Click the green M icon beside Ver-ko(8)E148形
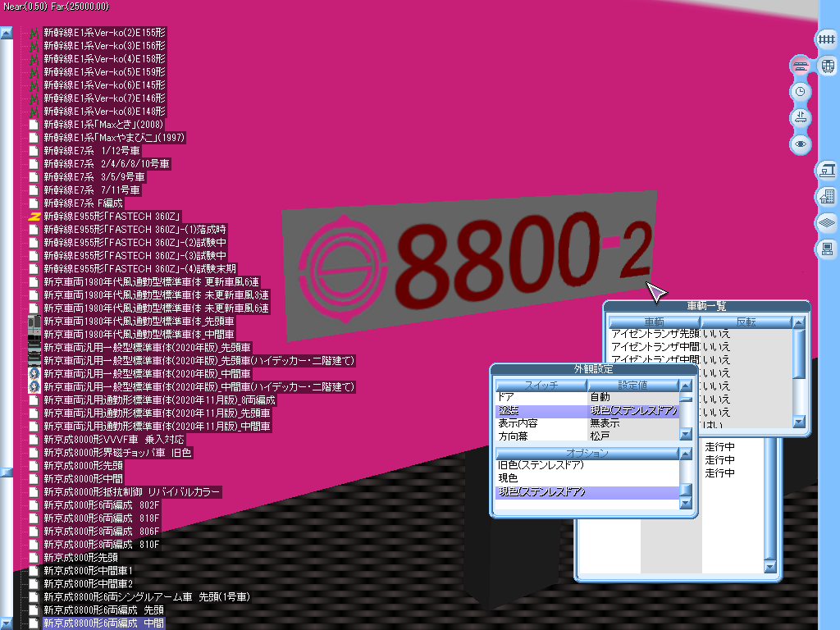Image resolution: width=840 pixels, height=630 pixels. tap(34, 112)
